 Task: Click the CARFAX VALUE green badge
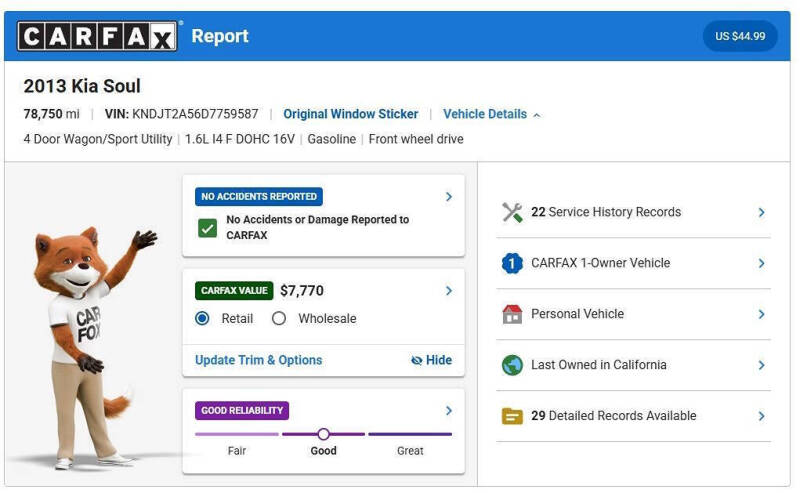[234, 290]
